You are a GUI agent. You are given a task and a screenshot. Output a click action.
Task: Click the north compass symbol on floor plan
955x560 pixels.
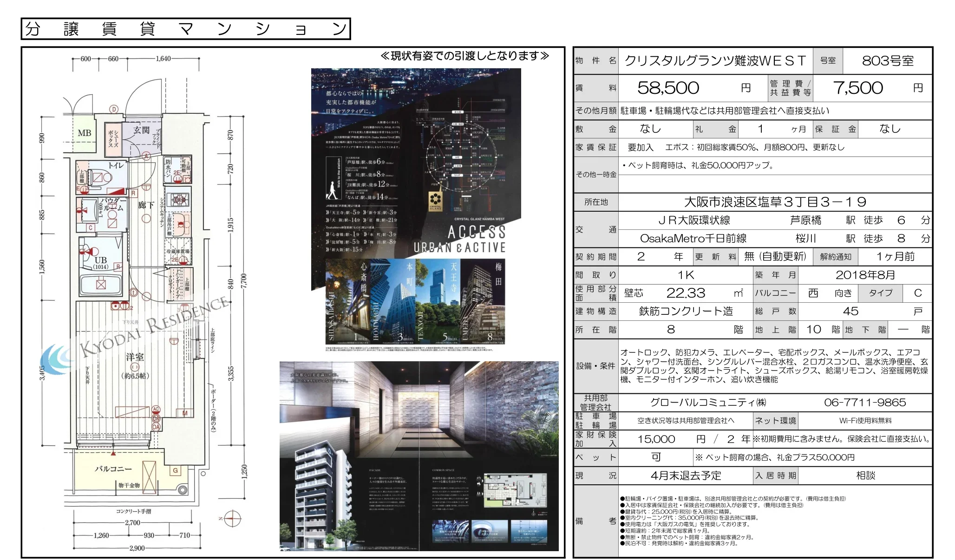point(233,518)
